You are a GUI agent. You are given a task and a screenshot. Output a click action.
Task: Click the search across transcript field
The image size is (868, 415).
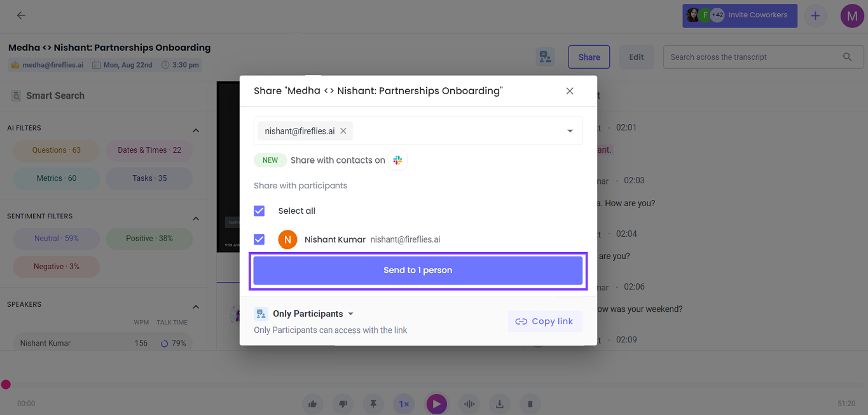[757, 57]
